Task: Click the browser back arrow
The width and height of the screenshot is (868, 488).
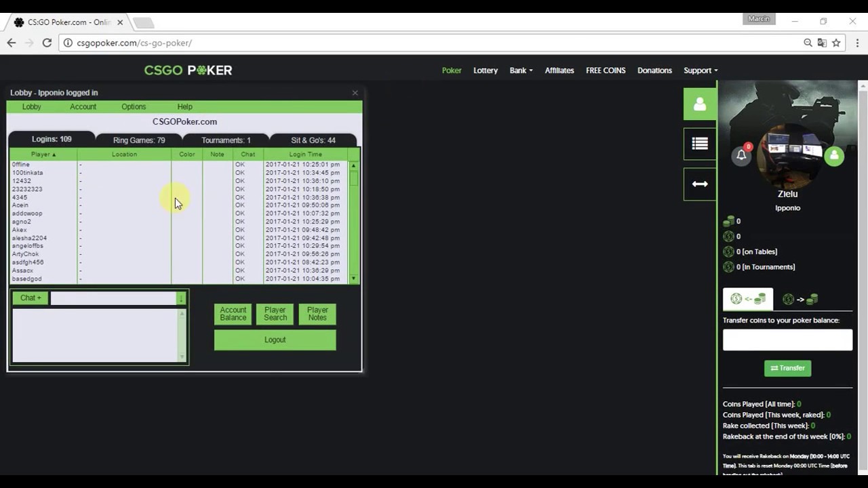Action: point(12,43)
